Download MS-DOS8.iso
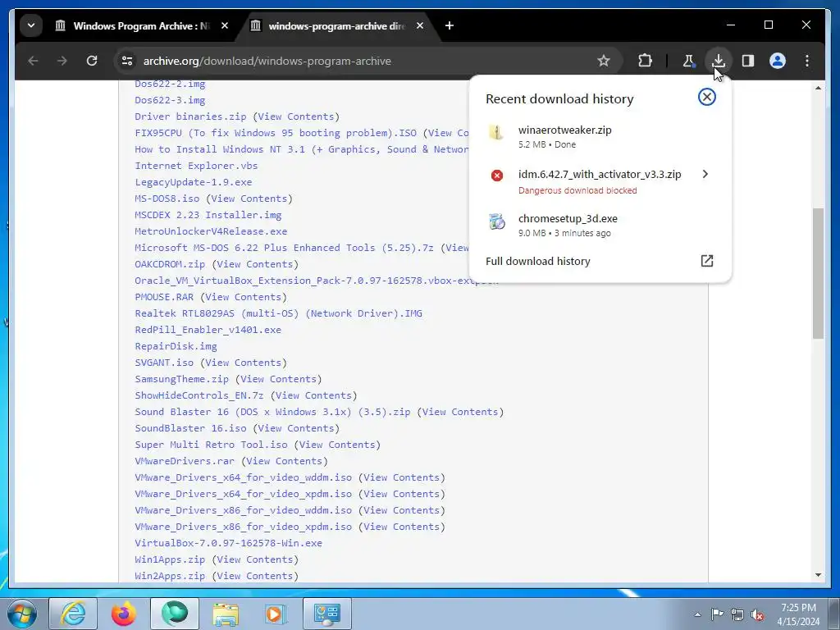This screenshot has height=630, width=840. point(167,199)
